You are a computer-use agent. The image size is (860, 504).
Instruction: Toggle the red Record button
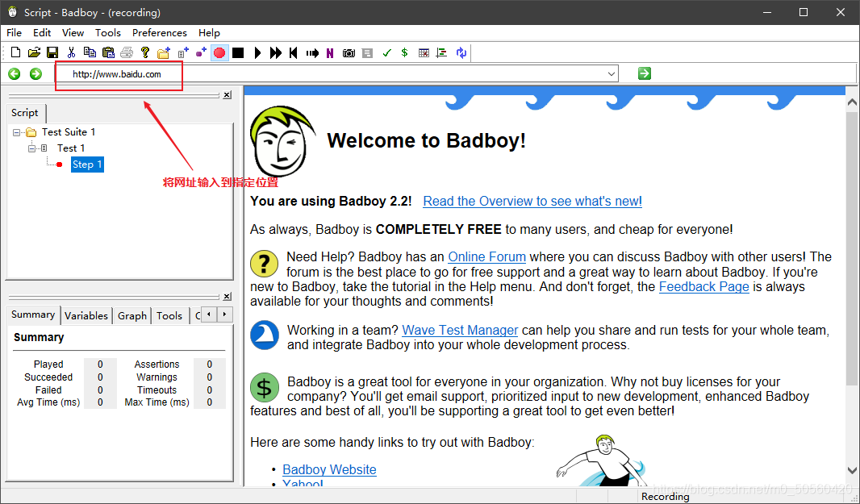(219, 52)
